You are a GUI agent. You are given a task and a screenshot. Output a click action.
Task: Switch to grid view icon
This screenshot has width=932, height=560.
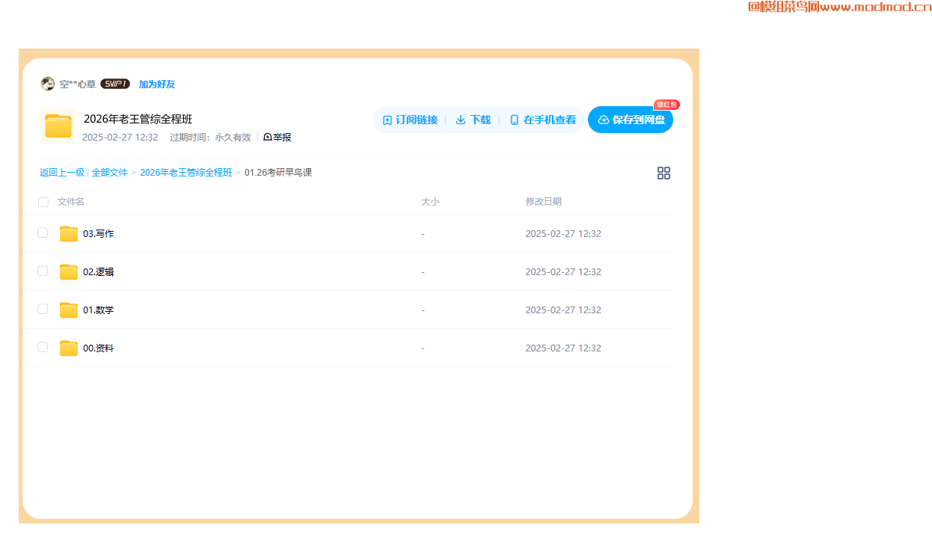663,173
